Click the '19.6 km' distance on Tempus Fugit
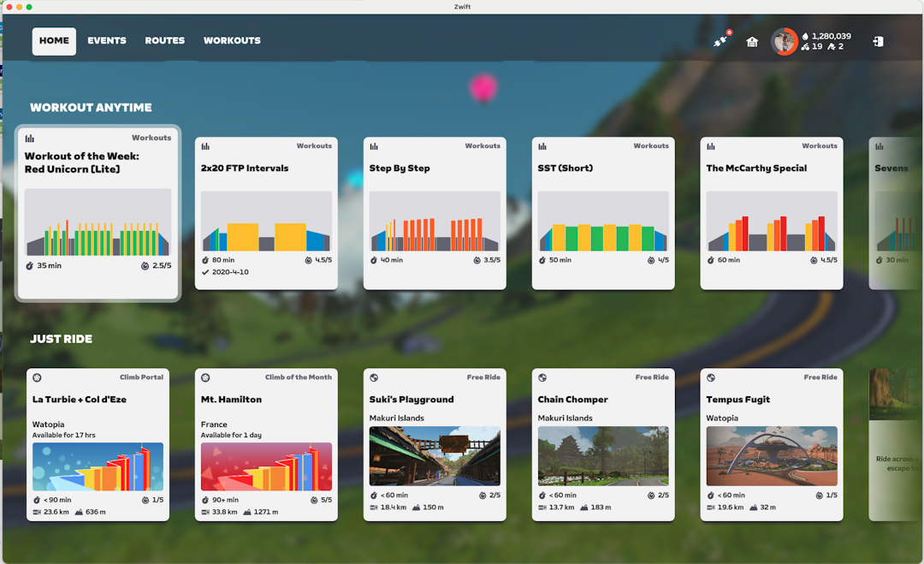924x564 pixels. pyautogui.click(x=731, y=508)
